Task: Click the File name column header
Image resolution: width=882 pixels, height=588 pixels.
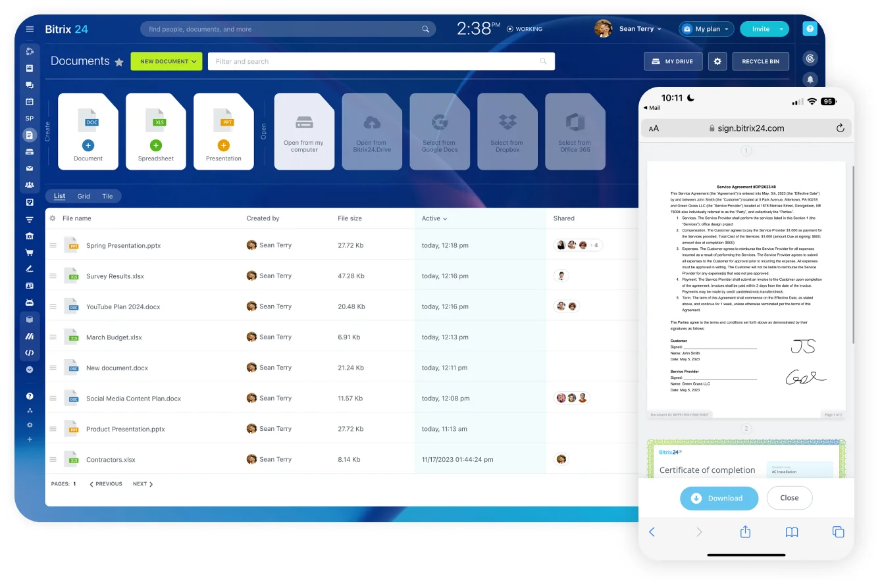Action: pyautogui.click(x=77, y=218)
